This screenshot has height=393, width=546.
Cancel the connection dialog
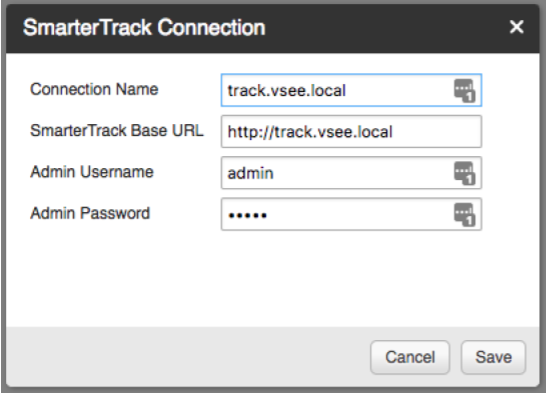pos(410,357)
